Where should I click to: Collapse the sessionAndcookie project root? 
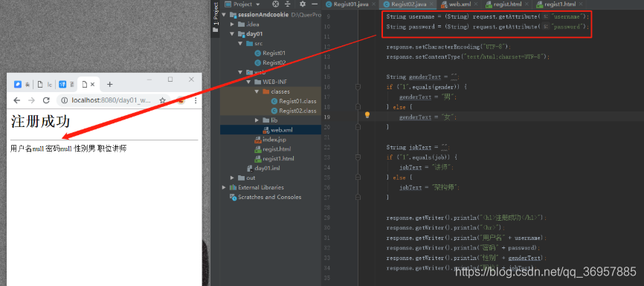pyautogui.click(x=224, y=15)
